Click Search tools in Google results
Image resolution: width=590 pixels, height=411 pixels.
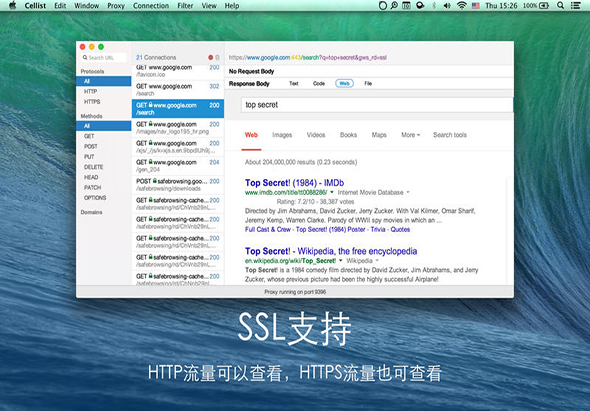(450, 135)
